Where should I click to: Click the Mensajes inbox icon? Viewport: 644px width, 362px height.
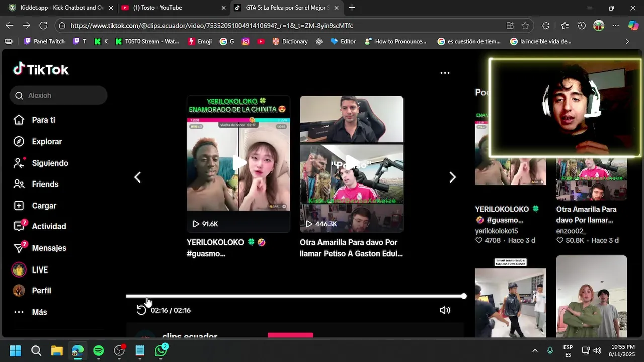[19, 247]
